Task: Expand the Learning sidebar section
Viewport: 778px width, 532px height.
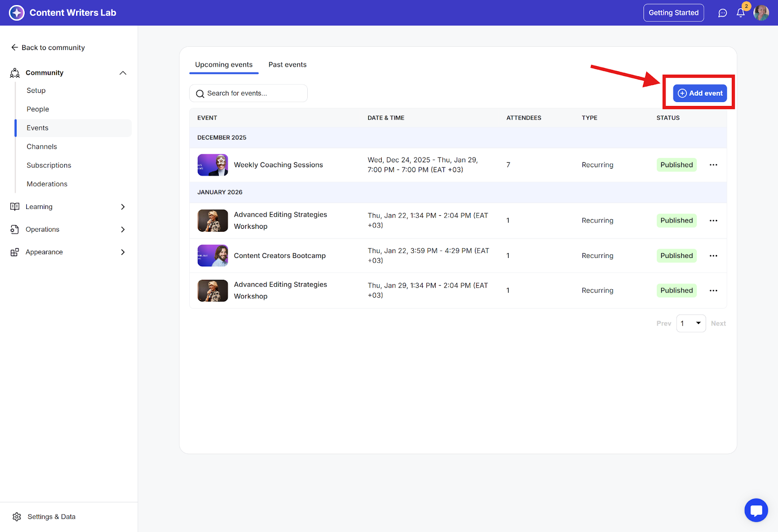Action: point(123,206)
